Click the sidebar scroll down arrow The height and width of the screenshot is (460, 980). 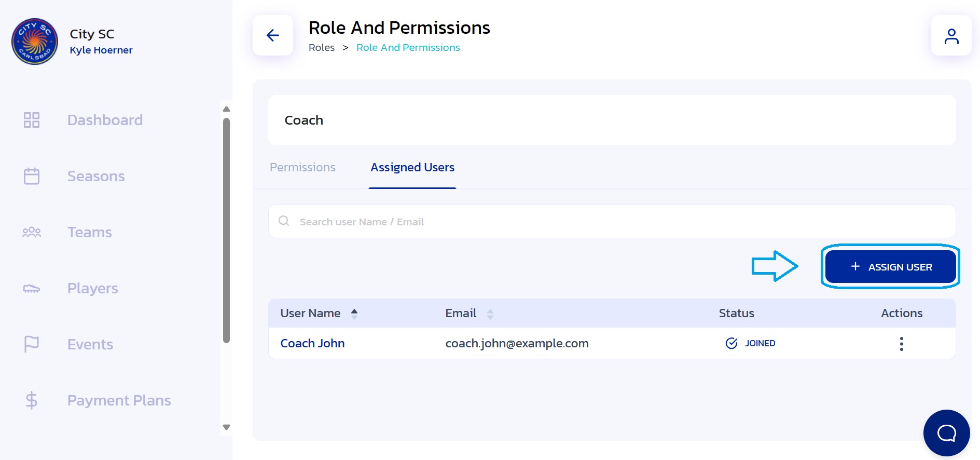[226, 427]
